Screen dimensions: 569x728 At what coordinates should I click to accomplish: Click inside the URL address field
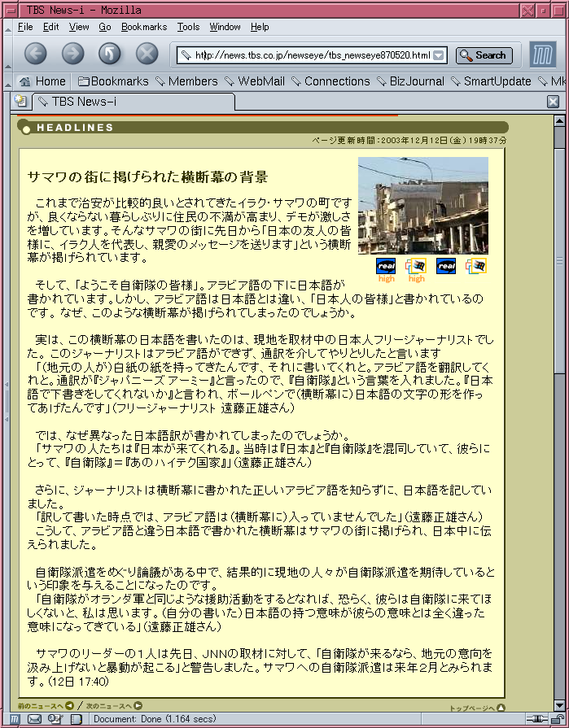coord(312,55)
